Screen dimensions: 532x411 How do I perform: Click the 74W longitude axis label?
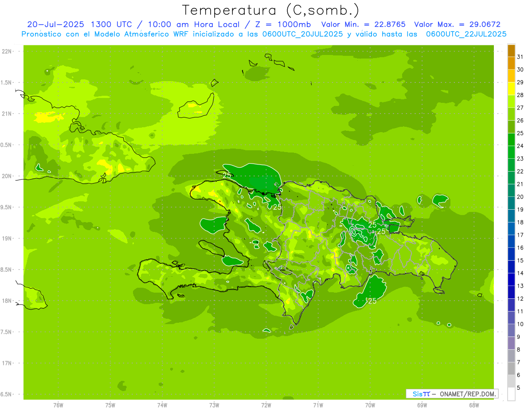point(162,405)
